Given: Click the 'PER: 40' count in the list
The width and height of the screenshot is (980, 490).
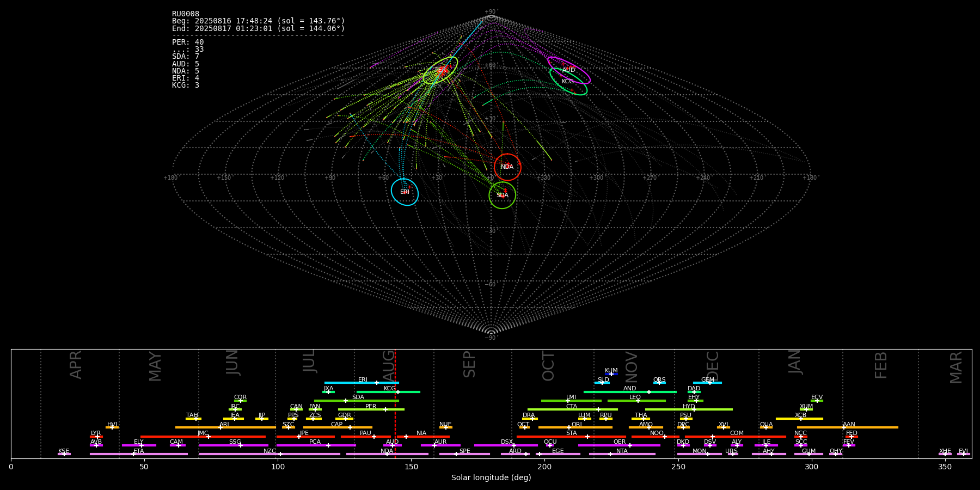Looking at the screenshot, I should click(x=188, y=42).
